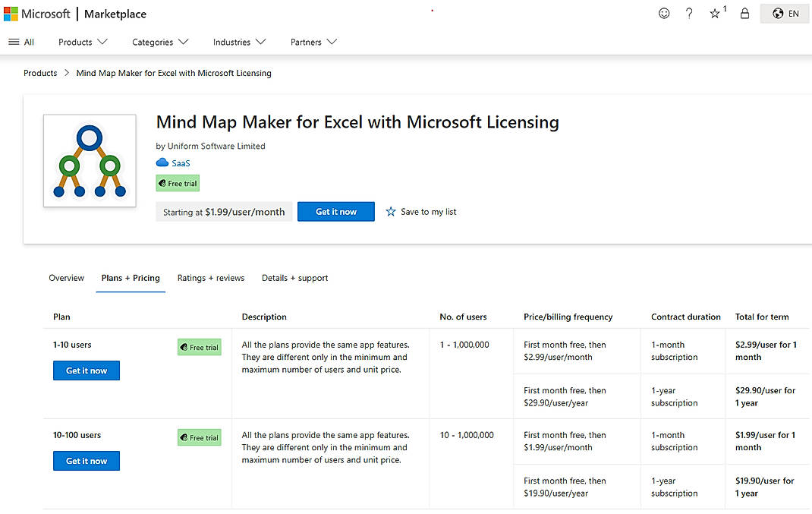Open the help question mark icon
812x514 pixels.
point(689,14)
